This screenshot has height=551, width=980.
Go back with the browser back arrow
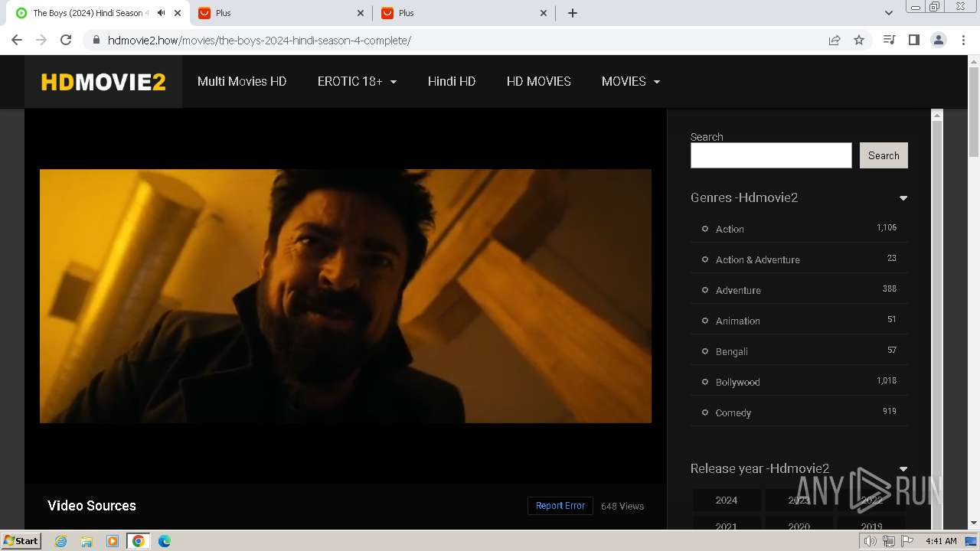coord(17,40)
